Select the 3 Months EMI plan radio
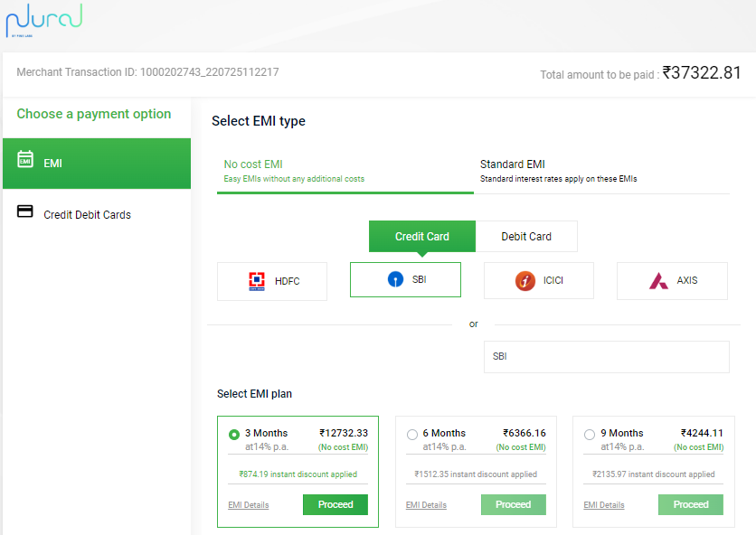The width and height of the screenshot is (756, 535). (x=234, y=435)
